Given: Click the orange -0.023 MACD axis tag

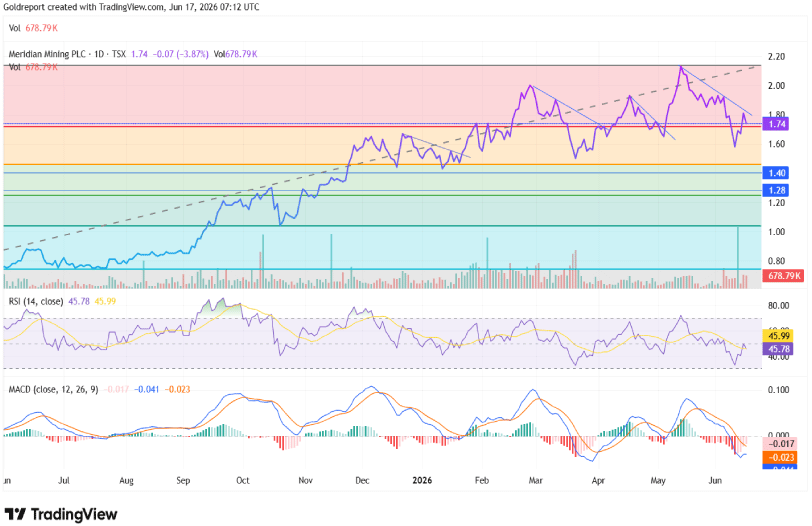Looking at the screenshot, I should 780,458.
